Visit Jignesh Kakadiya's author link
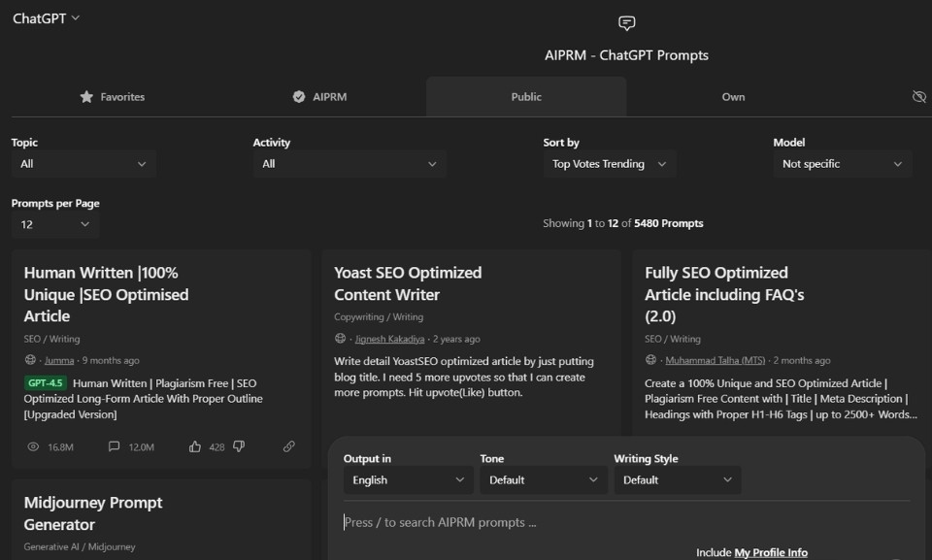Screen dimensions: 932x560 [x=390, y=339]
